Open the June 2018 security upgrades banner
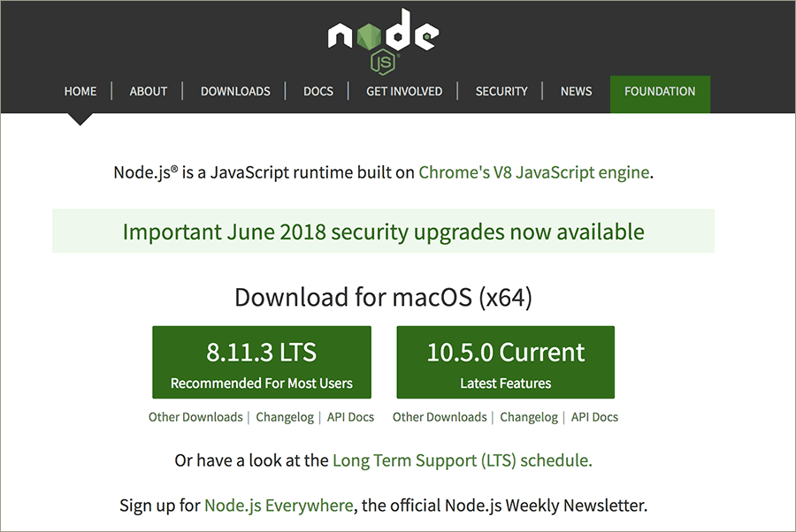Screen dimensions: 796x532 (x=383, y=232)
